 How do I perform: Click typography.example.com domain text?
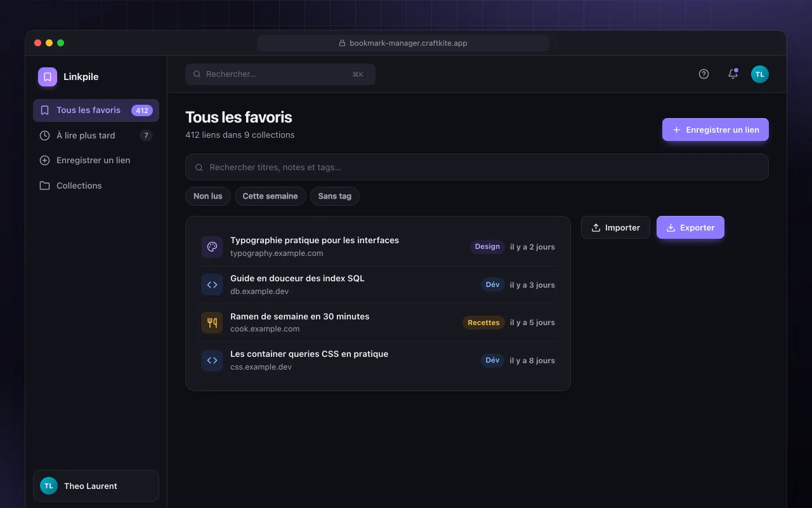(x=277, y=253)
